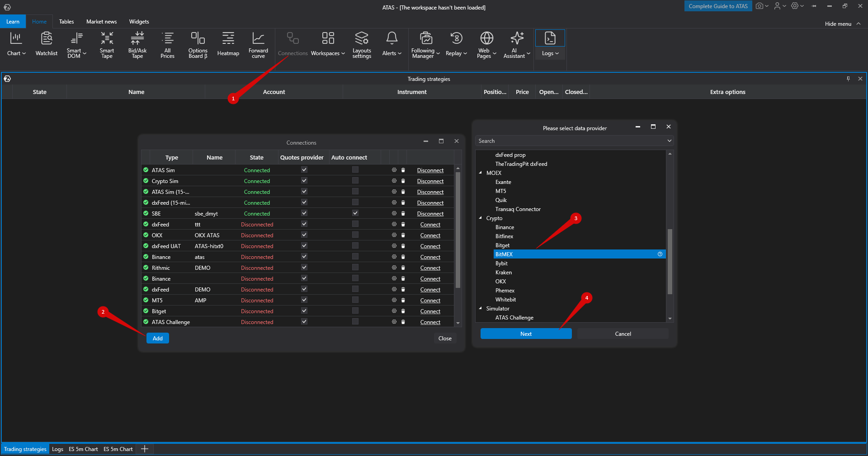Delete the Bitget connection with trash icon
The image size is (868, 456).
(x=403, y=311)
